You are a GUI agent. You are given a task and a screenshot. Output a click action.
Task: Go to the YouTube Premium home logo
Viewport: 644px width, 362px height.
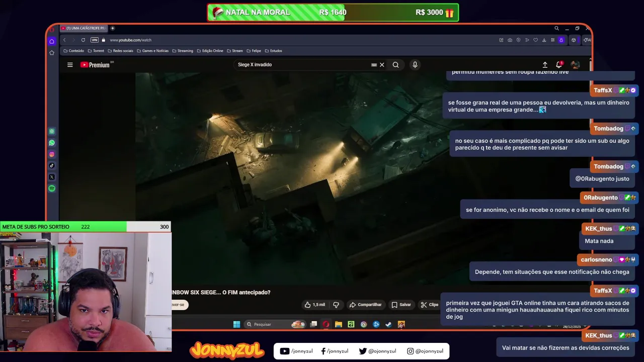96,65
